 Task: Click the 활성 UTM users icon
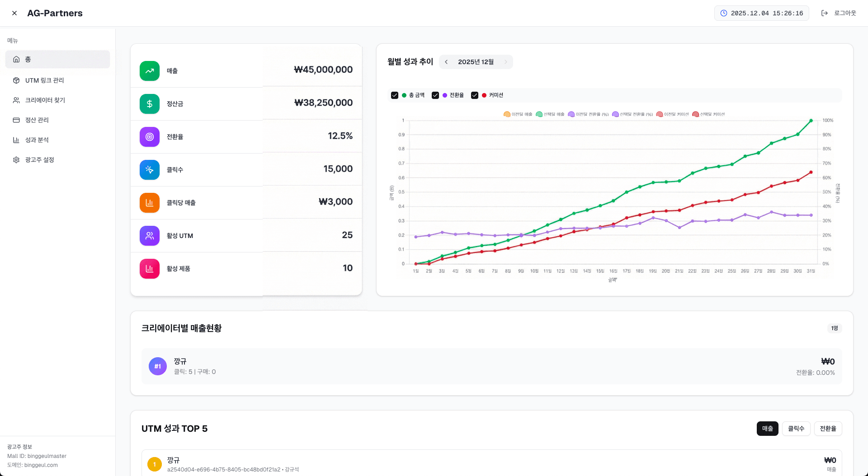click(150, 236)
